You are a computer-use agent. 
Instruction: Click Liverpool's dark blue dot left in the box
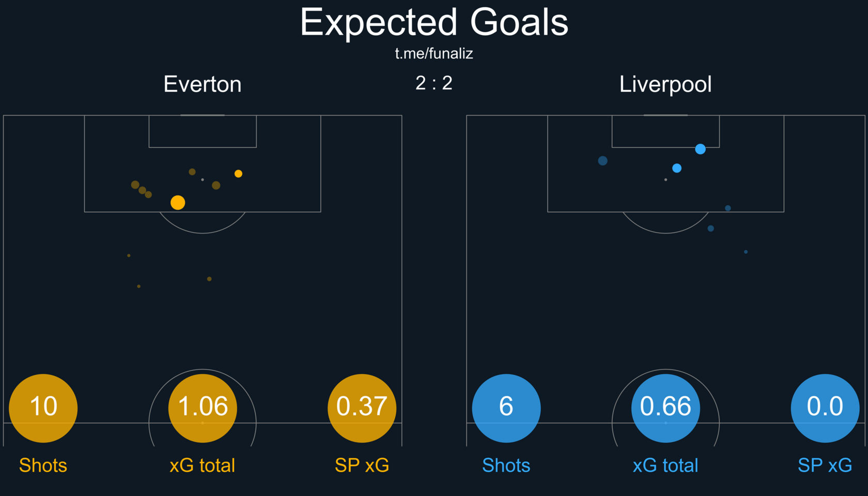(602, 161)
